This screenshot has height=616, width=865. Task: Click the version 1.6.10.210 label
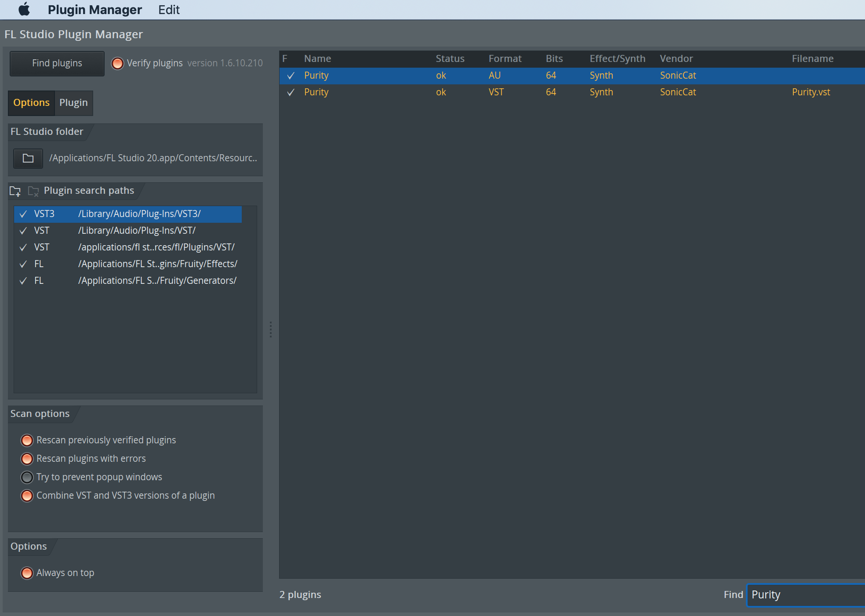225,63
